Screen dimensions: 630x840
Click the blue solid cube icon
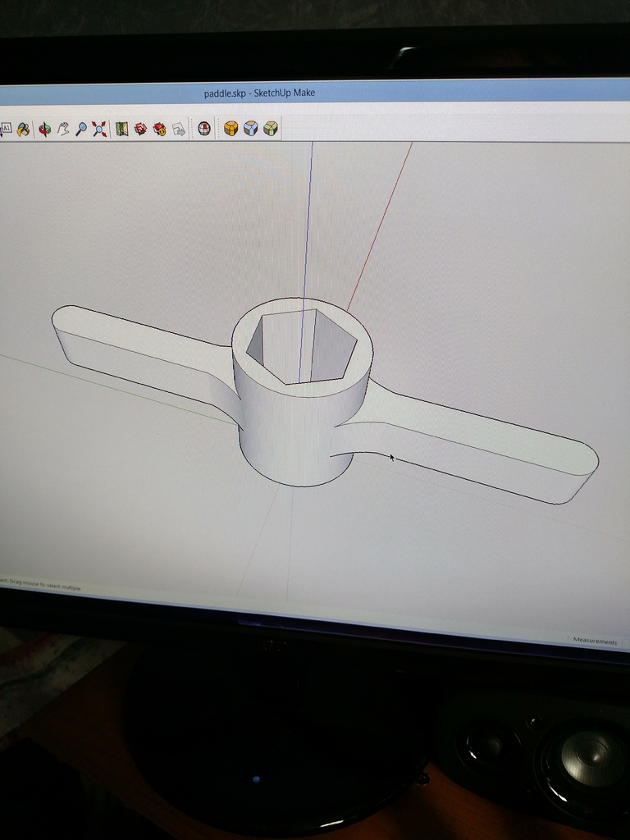click(x=251, y=128)
